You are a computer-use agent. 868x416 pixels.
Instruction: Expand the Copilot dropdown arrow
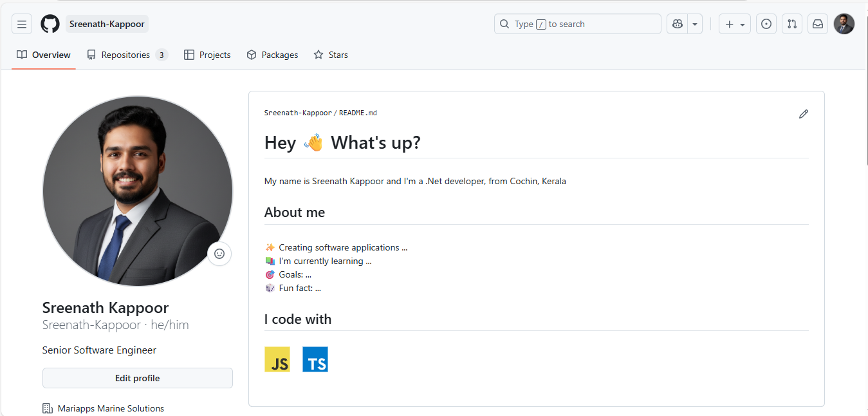tap(695, 24)
